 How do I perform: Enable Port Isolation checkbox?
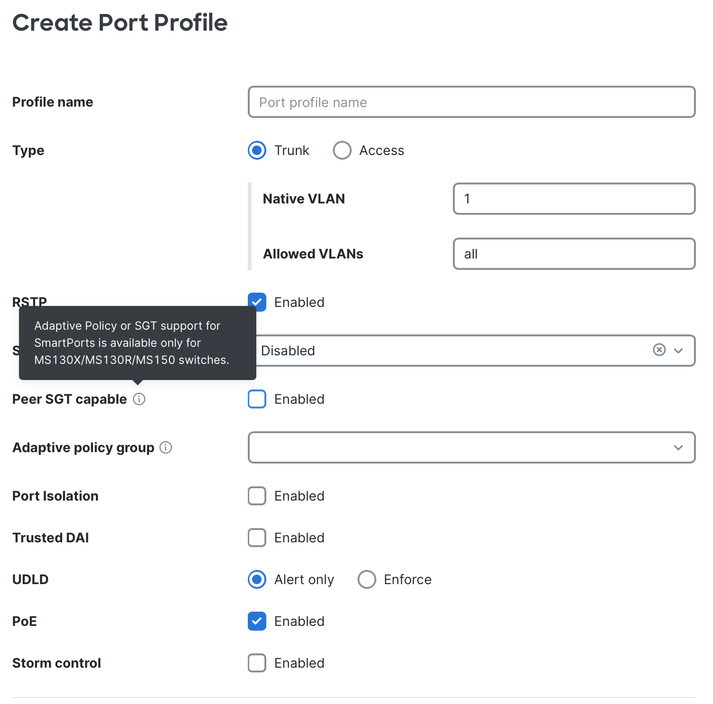pos(257,496)
